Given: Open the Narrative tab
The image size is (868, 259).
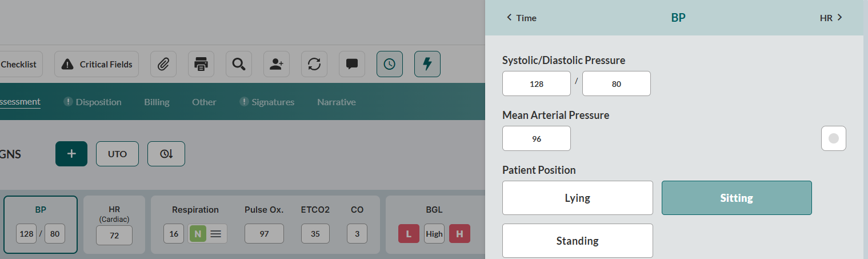Looking at the screenshot, I should [337, 102].
